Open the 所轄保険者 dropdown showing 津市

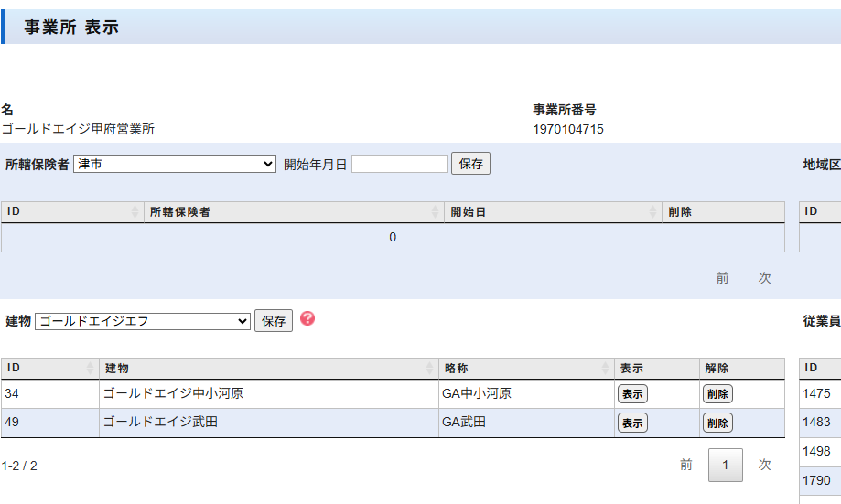coord(175,165)
